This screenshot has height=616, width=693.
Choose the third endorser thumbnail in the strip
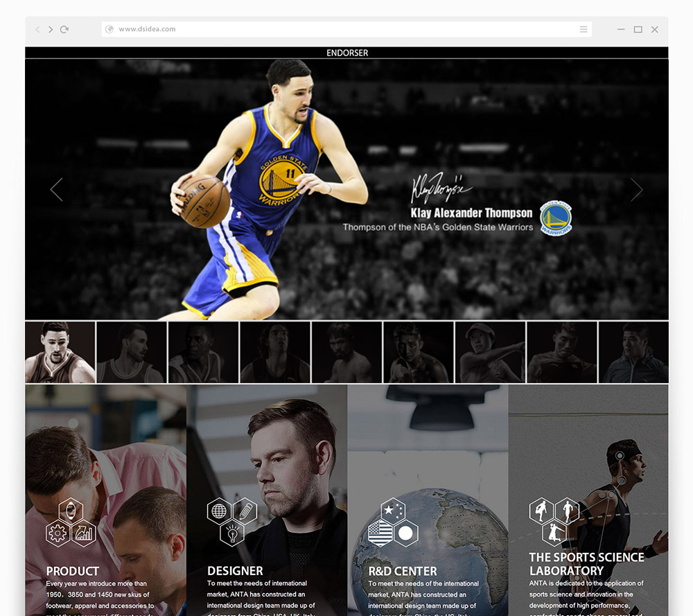pos(203,352)
